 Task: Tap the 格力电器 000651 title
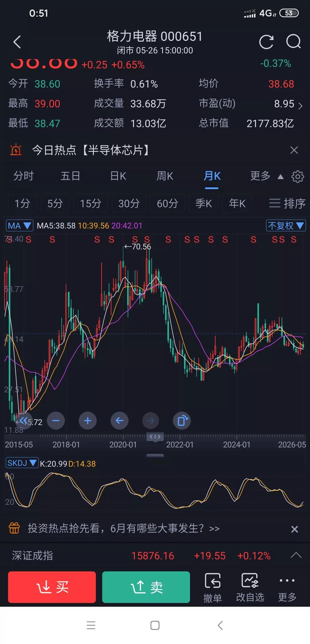[x=155, y=36]
